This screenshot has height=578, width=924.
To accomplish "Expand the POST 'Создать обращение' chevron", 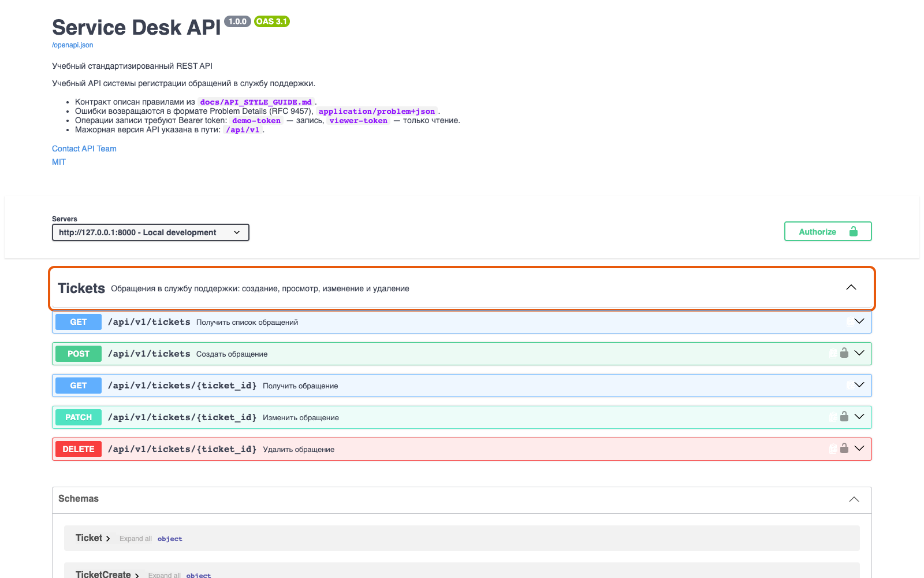I will [x=859, y=353].
